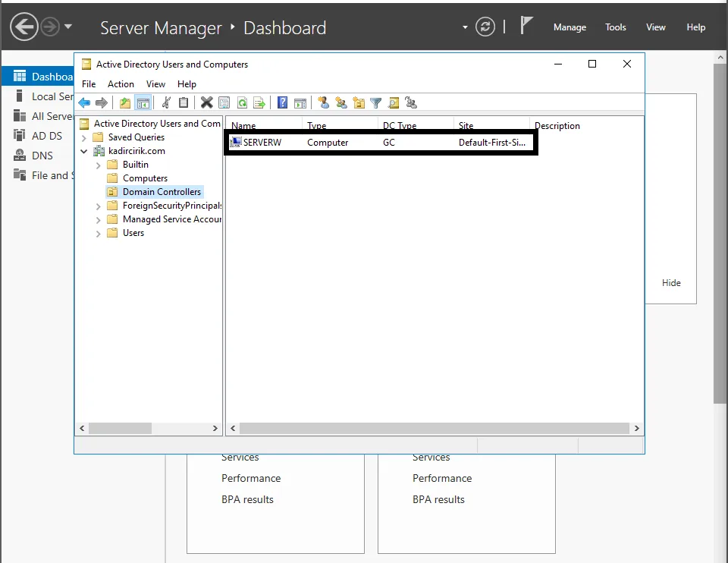Expand the Users container
Image resolution: width=728 pixels, height=563 pixels.
tap(98, 234)
